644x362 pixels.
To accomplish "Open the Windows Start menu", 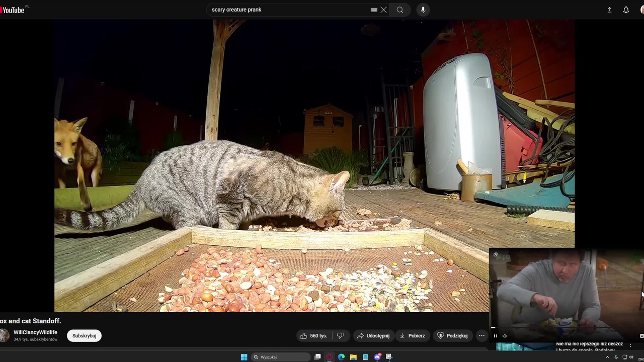I will [244, 357].
